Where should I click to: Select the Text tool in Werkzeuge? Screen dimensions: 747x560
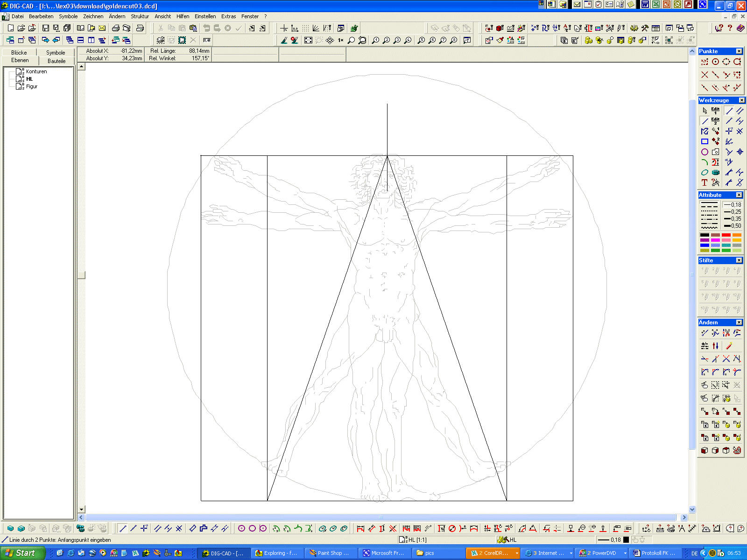pos(705,182)
